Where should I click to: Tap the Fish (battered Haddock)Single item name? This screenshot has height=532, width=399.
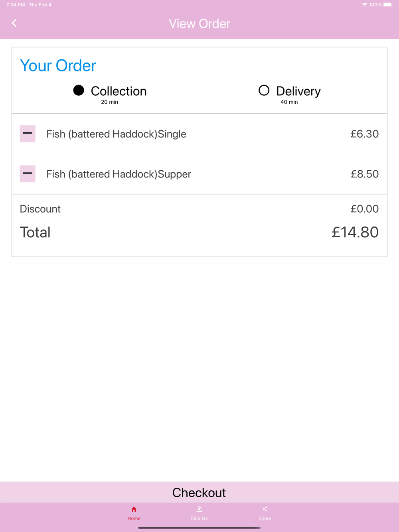pos(116,134)
